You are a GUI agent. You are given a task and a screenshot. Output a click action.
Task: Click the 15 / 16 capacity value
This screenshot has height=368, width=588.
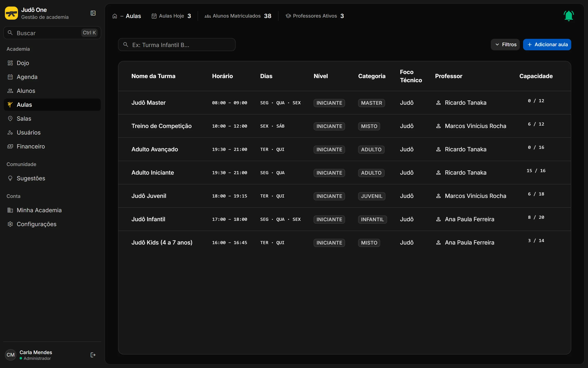tap(536, 171)
